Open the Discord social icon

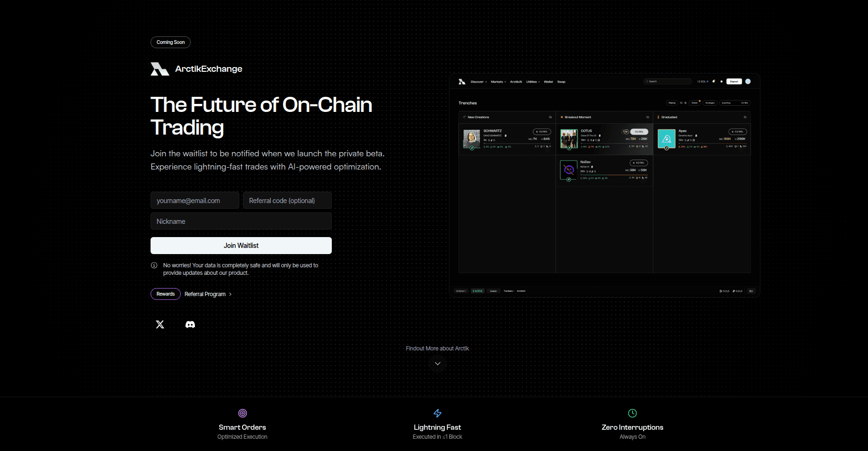click(x=190, y=324)
